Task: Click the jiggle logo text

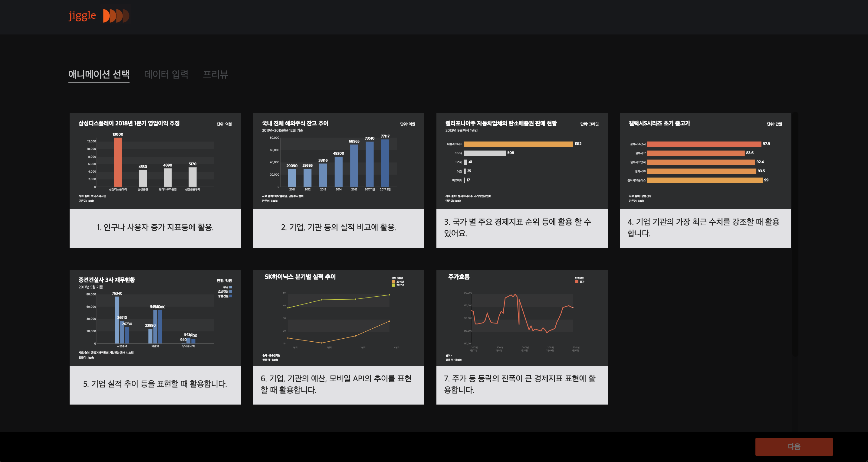Action: pos(82,15)
